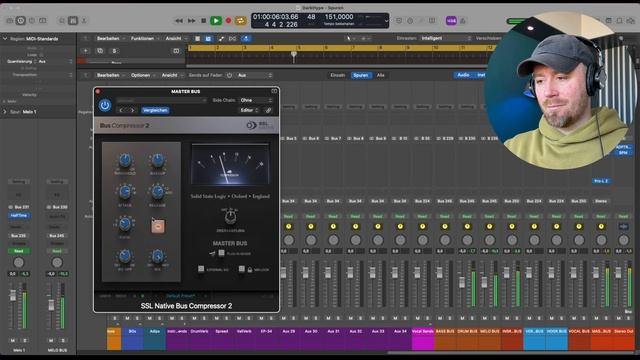This screenshot has width=640, height=360.
Task: Open the Side Chain Ohne dropdown
Action: [x=256, y=100]
